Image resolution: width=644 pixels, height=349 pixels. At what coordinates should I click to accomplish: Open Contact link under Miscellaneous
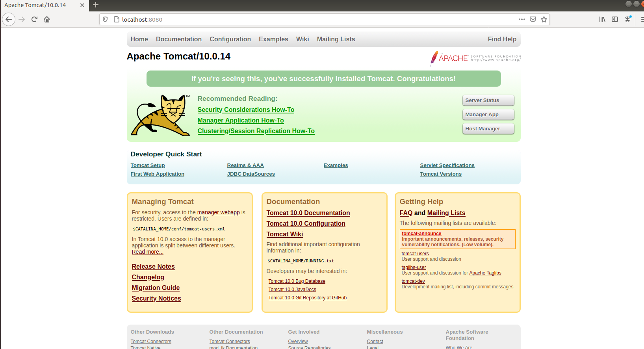click(375, 342)
